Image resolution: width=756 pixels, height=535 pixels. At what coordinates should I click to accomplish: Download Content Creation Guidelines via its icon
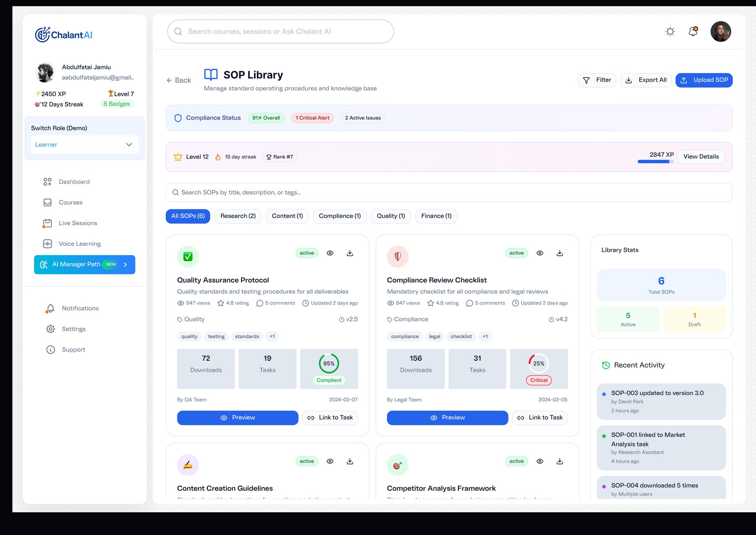pos(350,461)
